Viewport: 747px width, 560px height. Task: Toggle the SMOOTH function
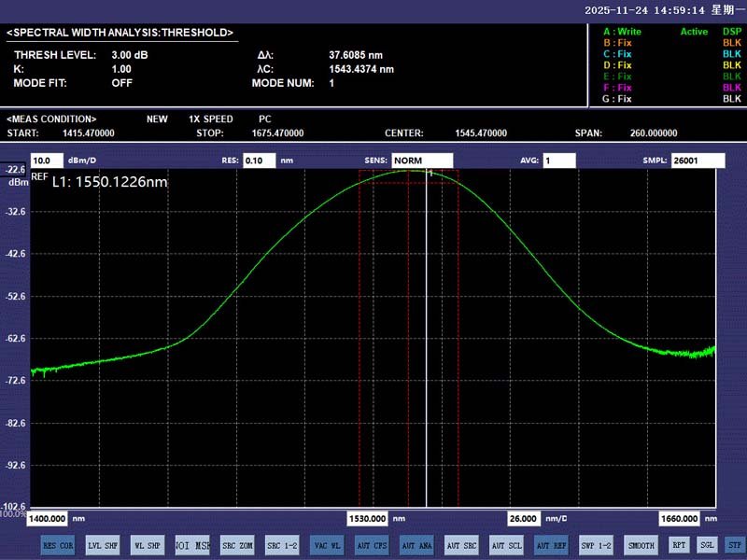pyautogui.click(x=641, y=545)
